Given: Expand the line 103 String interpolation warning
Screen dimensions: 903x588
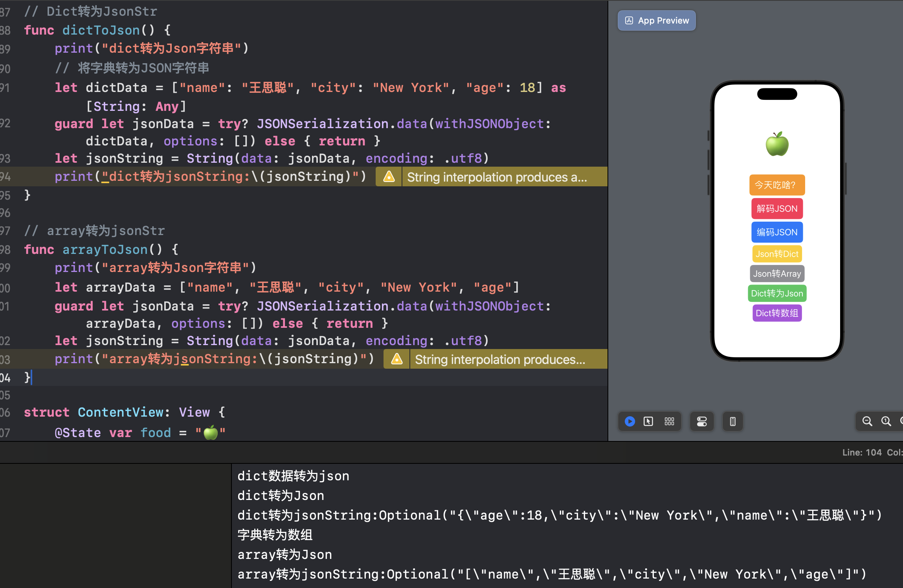Looking at the screenshot, I should point(500,359).
